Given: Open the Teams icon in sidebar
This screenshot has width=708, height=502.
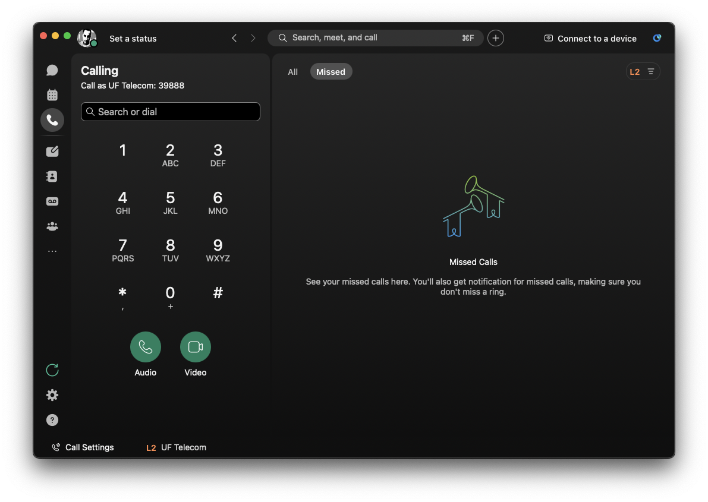Looking at the screenshot, I should point(52,226).
